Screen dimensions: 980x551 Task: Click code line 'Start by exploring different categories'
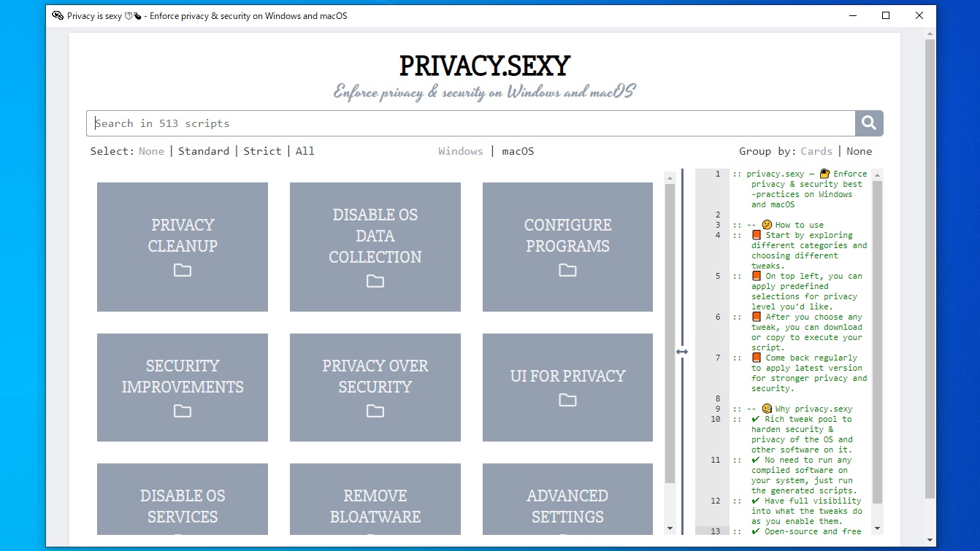point(801,250)
